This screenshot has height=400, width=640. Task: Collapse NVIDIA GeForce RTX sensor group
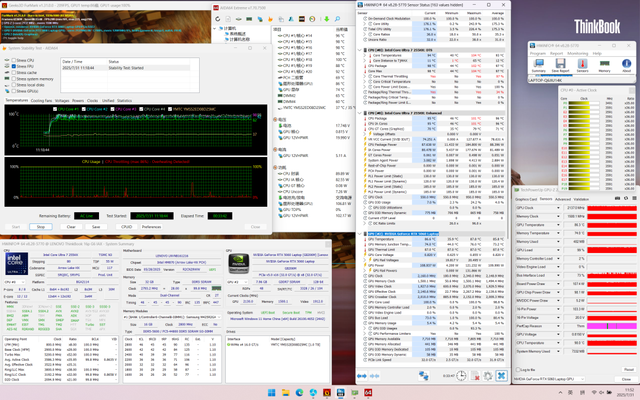pos(360,234)
